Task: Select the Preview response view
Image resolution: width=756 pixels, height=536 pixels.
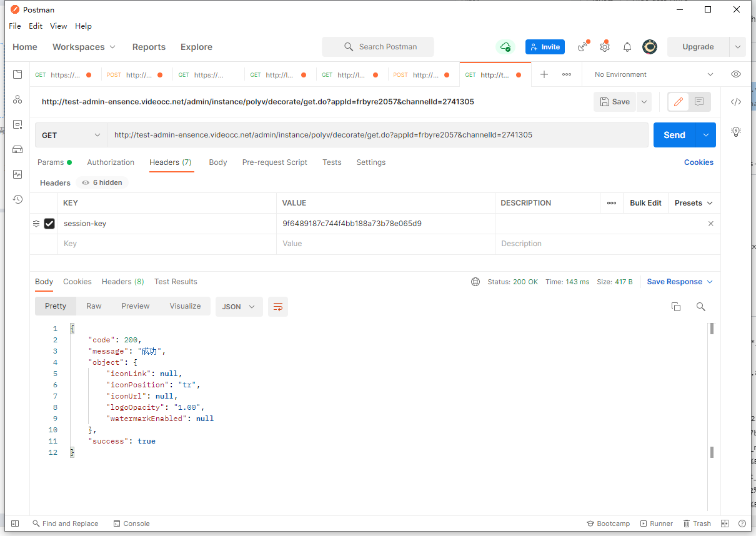Action: point(136,306)
